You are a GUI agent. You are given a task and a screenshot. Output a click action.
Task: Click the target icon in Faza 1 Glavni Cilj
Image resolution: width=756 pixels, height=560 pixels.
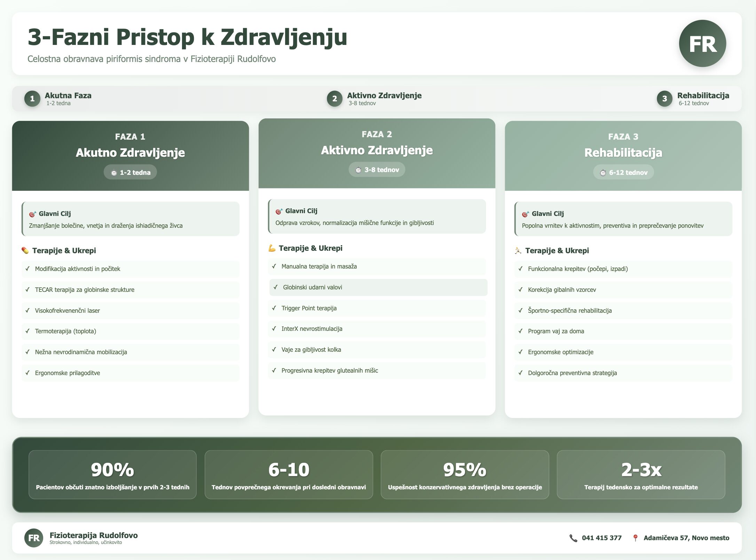(x=32, y=214)
